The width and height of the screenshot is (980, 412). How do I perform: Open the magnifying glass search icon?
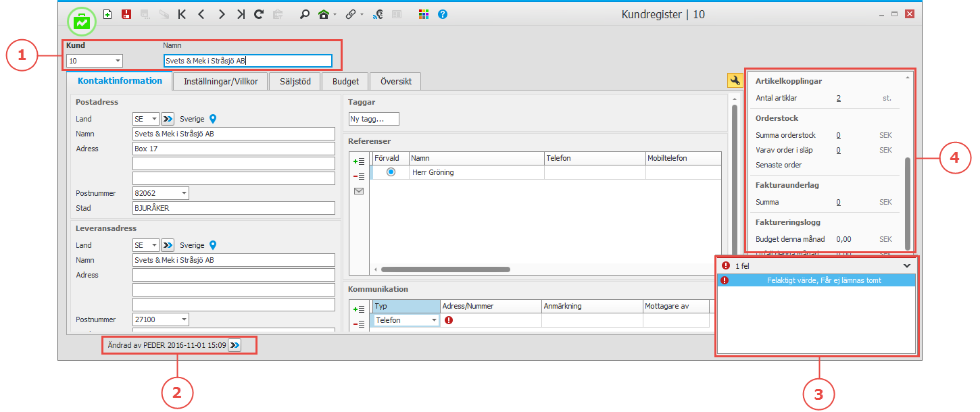pos(305,14)
